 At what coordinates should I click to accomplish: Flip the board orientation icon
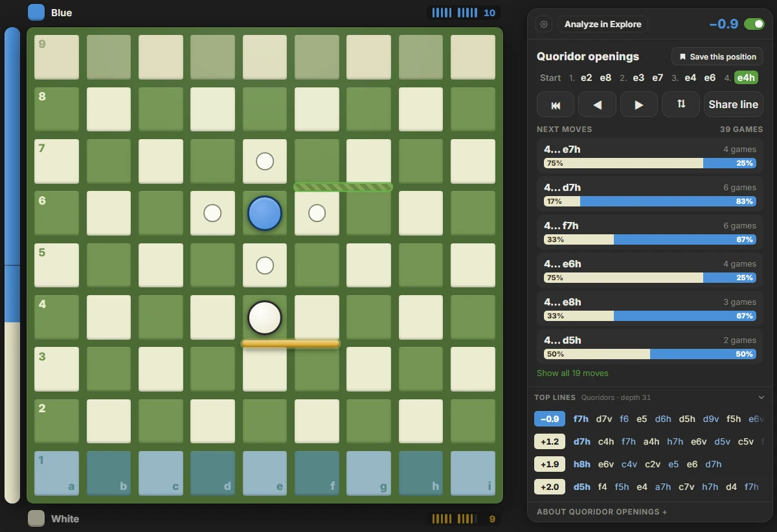click(x=681, y=105)
